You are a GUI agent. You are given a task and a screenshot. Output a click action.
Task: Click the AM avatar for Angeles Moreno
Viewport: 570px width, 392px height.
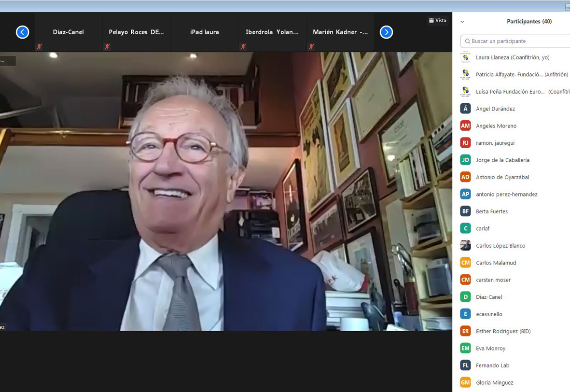(465, 126)
